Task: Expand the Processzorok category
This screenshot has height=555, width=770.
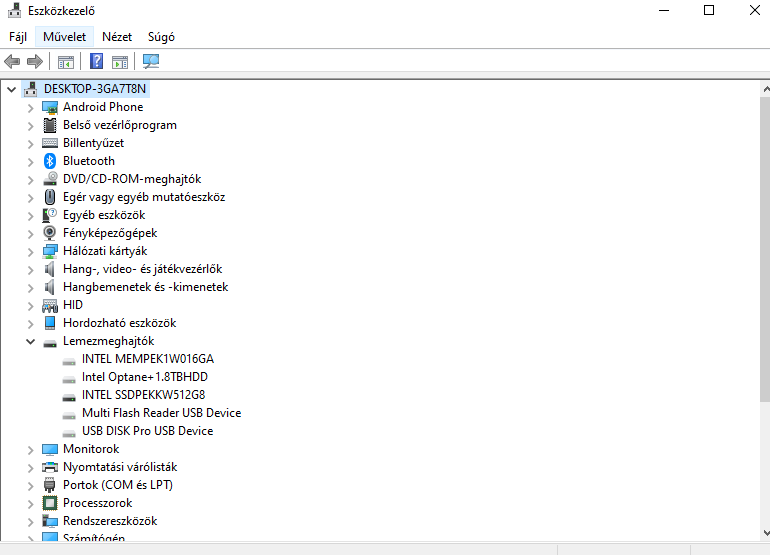Action: pyautogui.click(x=30, y=503)
